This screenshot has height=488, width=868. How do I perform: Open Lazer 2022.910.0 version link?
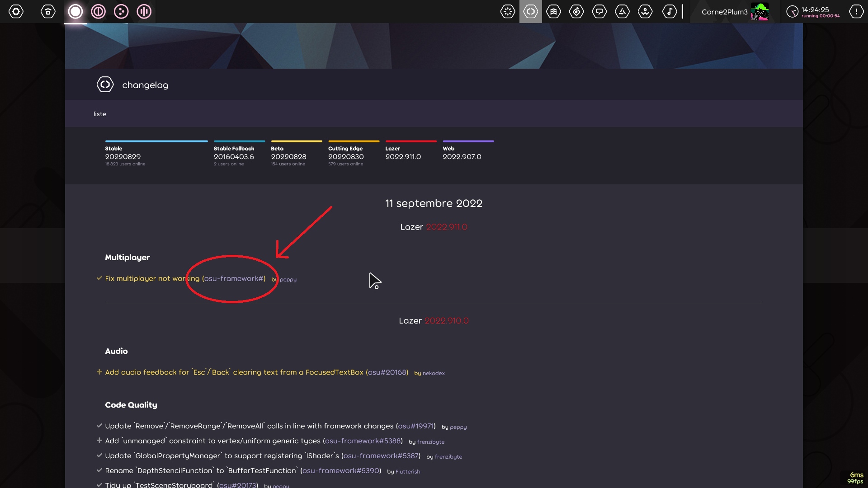point(447,320)
